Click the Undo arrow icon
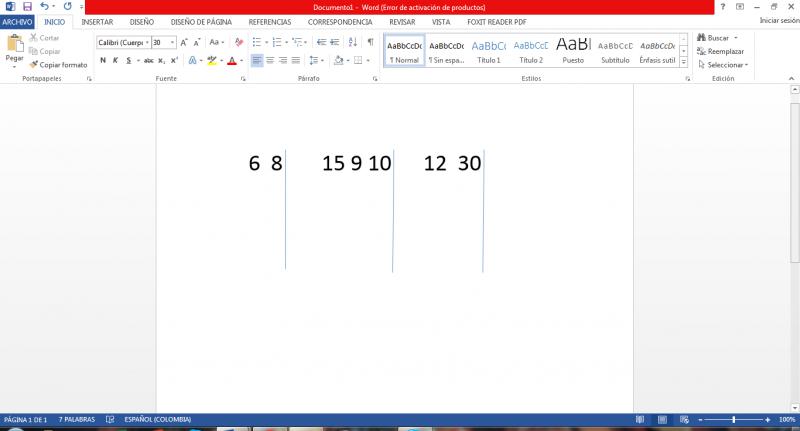The width and height of the screenshot is (800, 431). (x=44, y=6)
